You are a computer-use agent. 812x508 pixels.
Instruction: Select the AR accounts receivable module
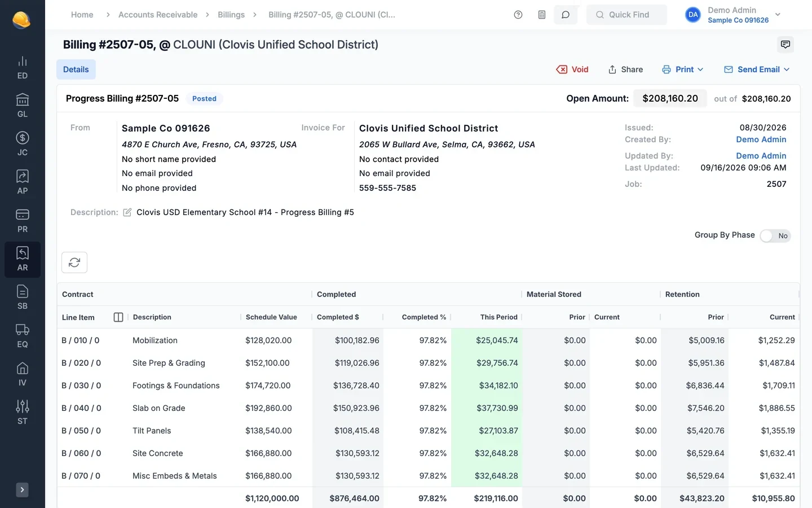(23, 260)
